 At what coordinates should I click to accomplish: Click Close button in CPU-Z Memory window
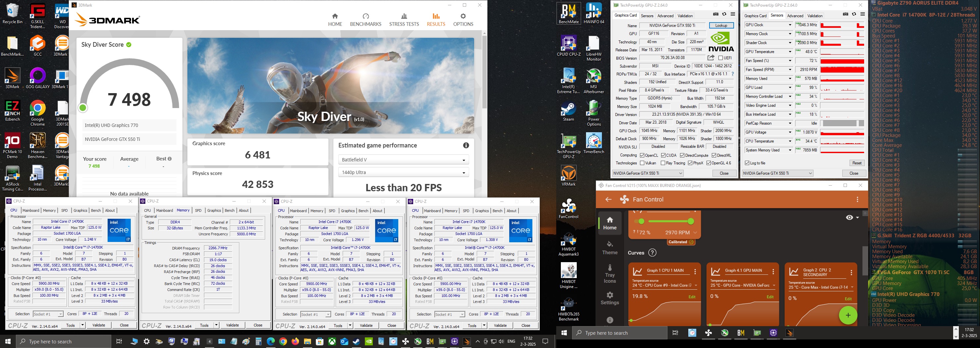(258, 325)
